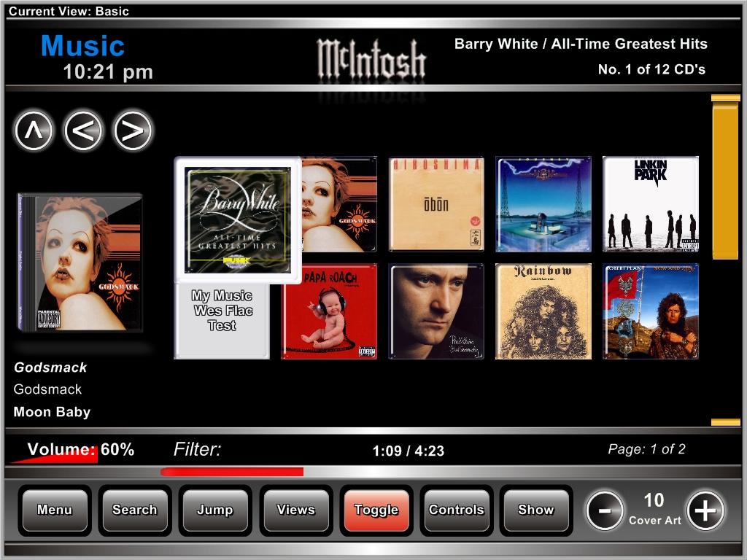Click the right arrow (next) icon
Screen dimensions: 747x560
click(x=133, y=131)
